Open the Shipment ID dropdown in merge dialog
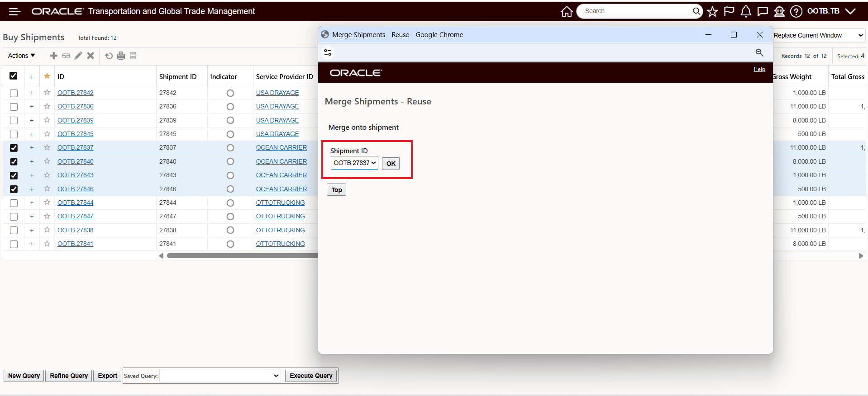This screenshot has height=396, width=868. click(x=354, y=163)
